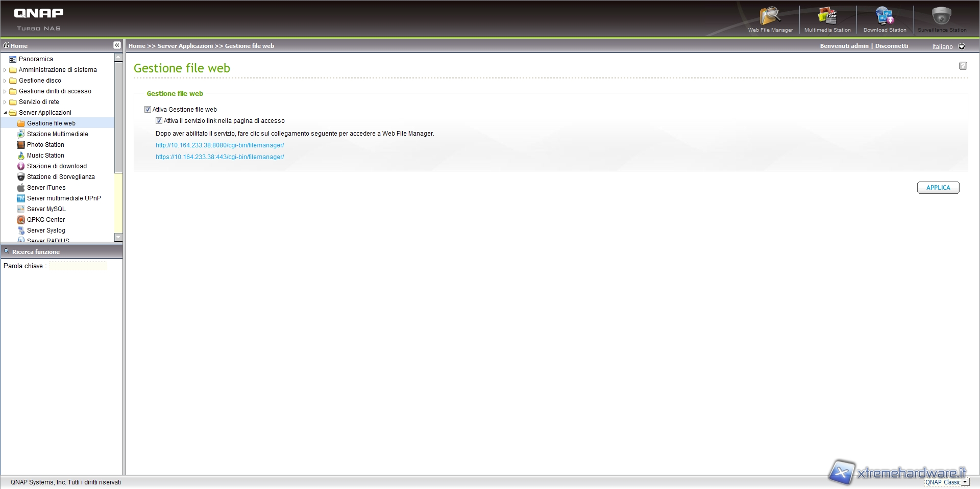Click the sidebar vertical scrollbar down arrow
The height and width of the screenshot is (489, 980).
tap(118, 237)
